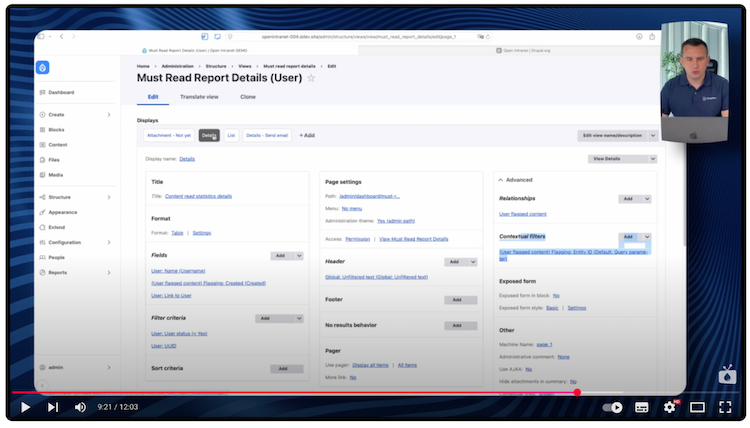Click the Structure sidebar icon
This screenshot has height=428, width=750.
(x=43, y=197)
